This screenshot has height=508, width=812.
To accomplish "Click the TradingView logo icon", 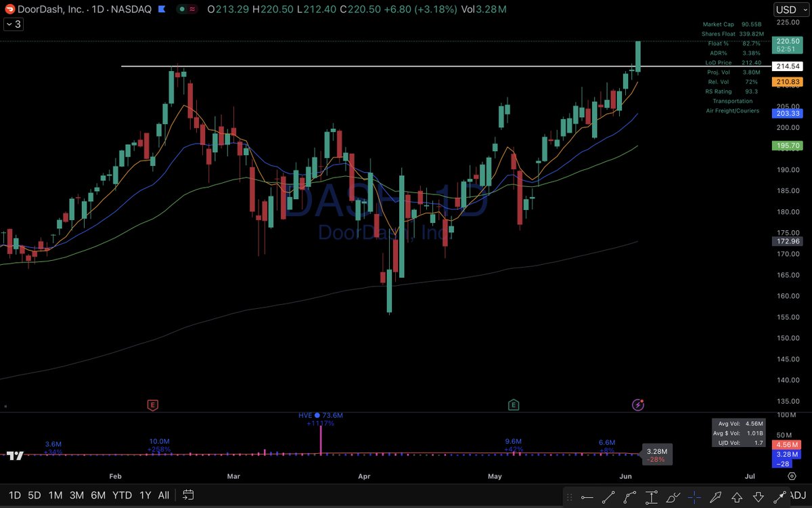I will pos(16,456).
